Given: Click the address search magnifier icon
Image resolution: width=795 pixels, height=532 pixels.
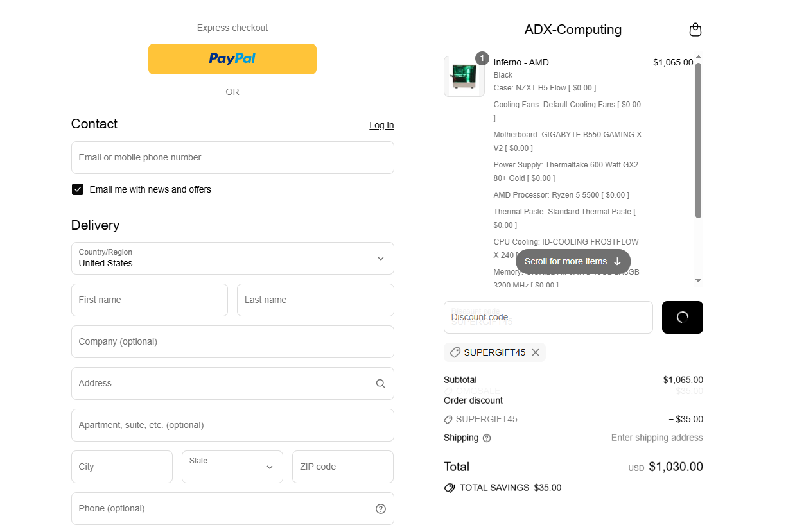Looking at the screenshot, I should [381, 384].
